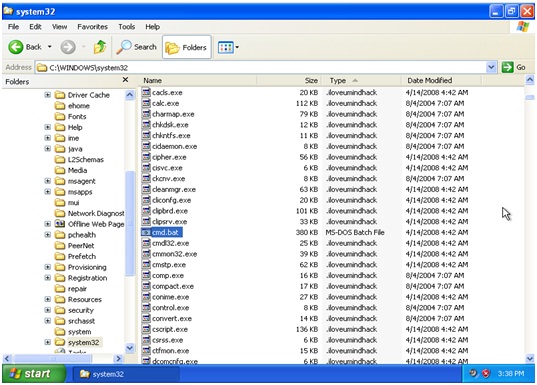Sort files by Date Modified header

pyautogui.click(x=441, y=80)
